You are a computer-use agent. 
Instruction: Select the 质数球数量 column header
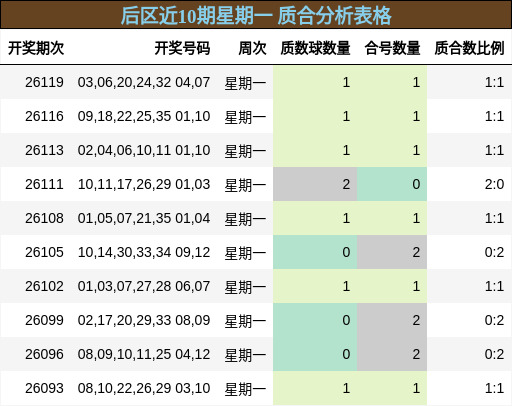click(x=315, y=48)
